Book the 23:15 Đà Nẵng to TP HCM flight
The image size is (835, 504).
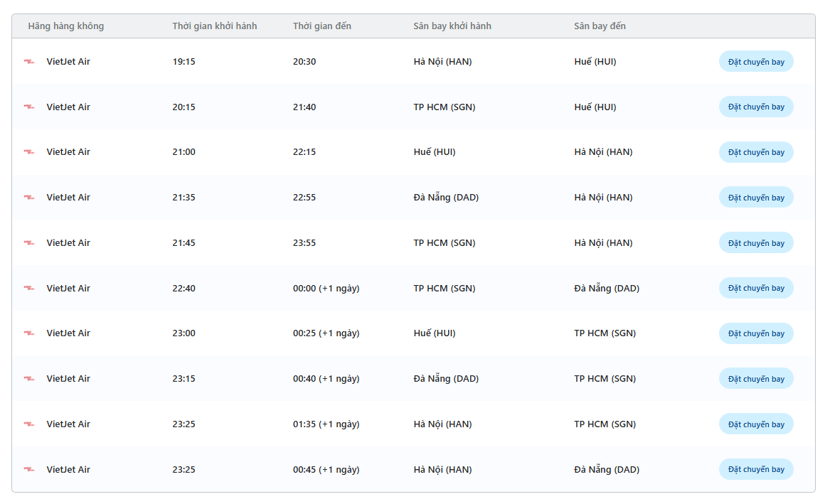755,379
